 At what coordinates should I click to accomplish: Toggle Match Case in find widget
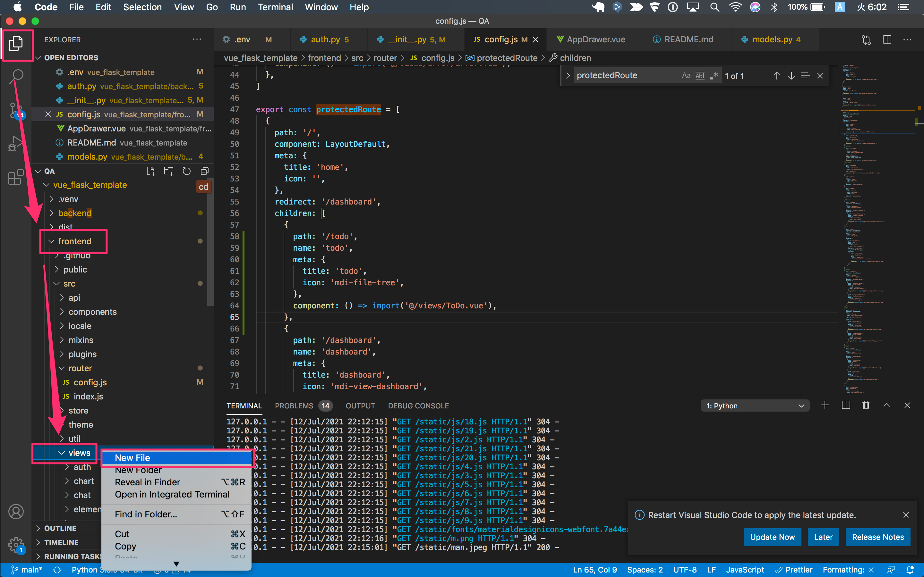point(686,76)
